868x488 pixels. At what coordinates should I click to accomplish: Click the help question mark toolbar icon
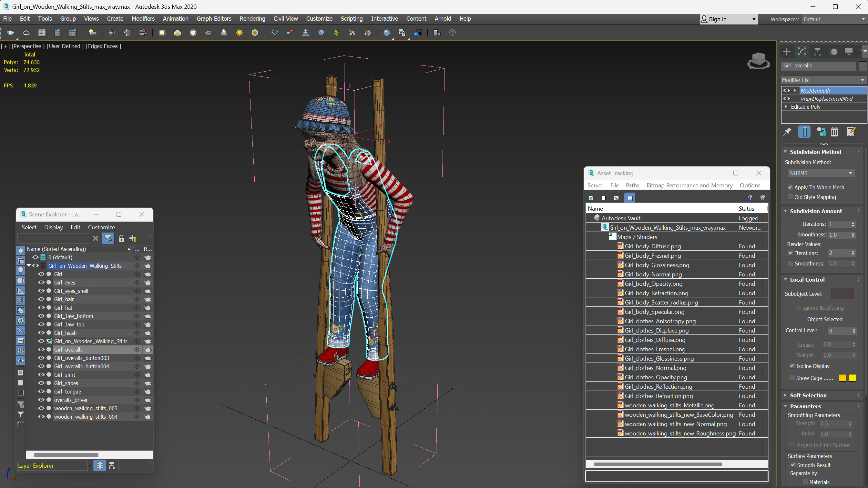(x=453, y=33)
